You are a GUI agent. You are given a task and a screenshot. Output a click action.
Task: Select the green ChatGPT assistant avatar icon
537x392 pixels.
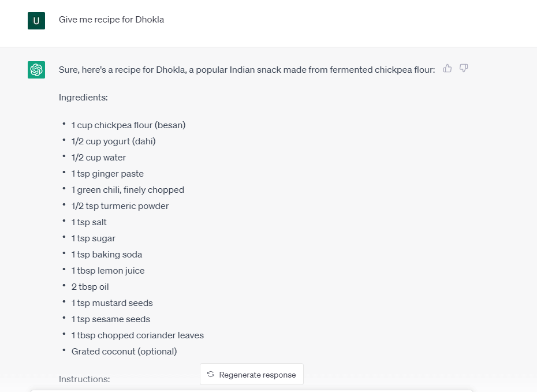tap(36, 69)
